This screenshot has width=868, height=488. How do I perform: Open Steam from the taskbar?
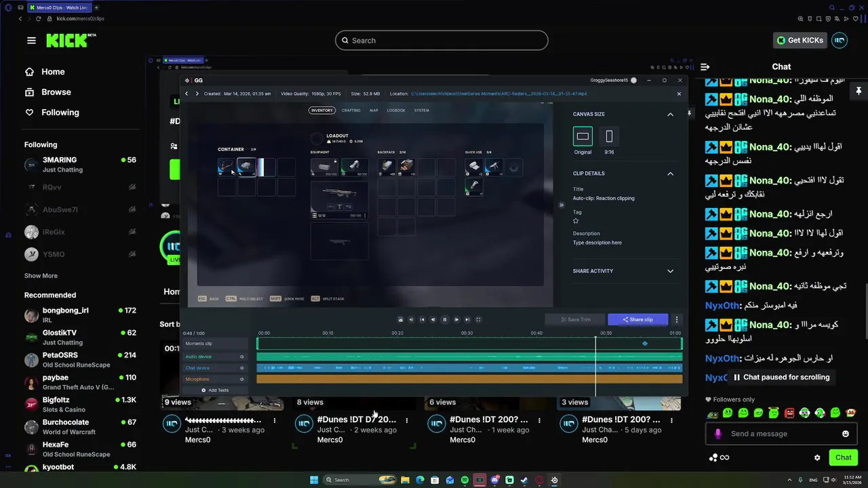click(x=525, y=480)
